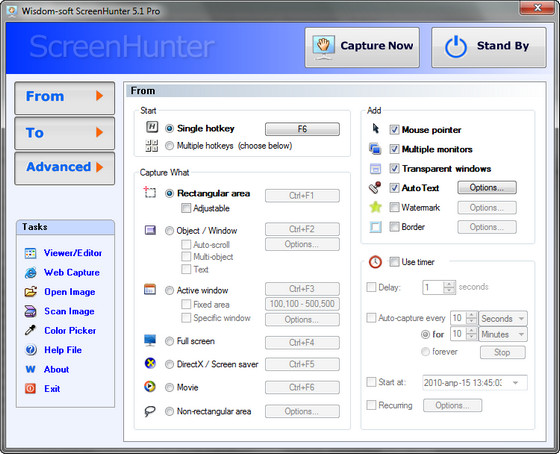Screen dimensions: 560x454
Task: Click the Ctrl+F1 hotkey button
Action: click(302, 196)
